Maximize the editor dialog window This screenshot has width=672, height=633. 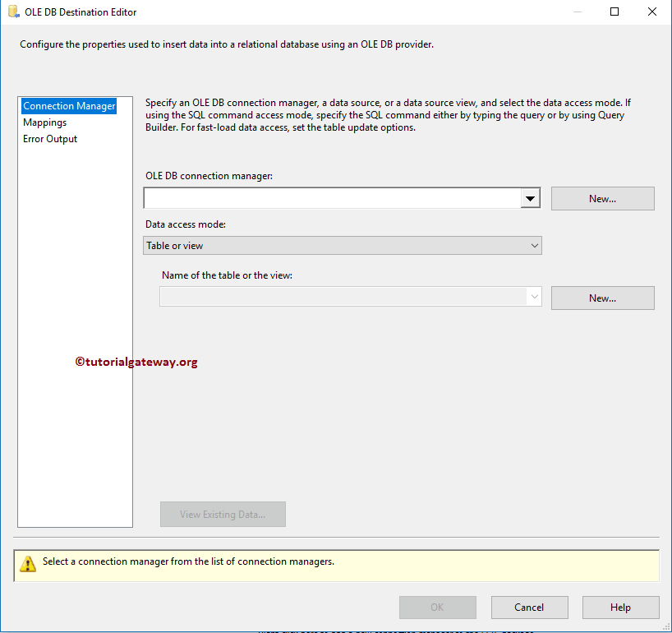coord(614,12)
